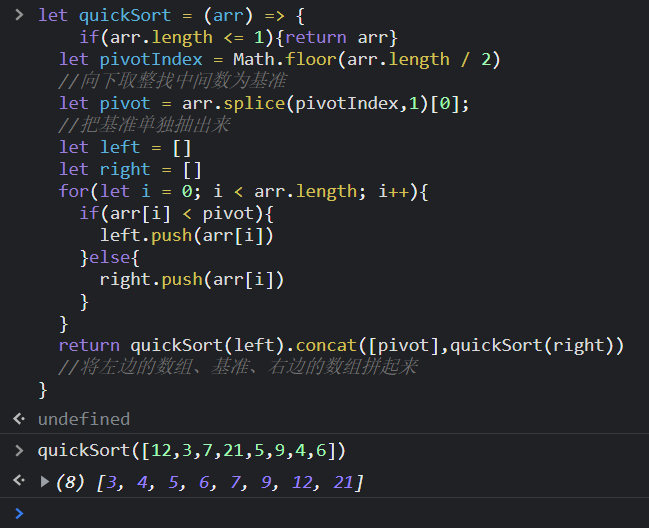
Task: Click the Math.floor call in code
Action: tap(285, 60)
